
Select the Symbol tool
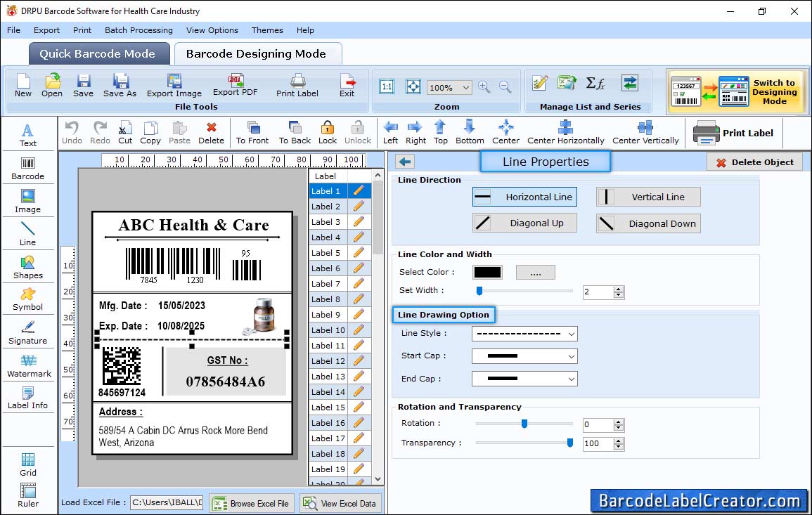click(x=28, y=300)
